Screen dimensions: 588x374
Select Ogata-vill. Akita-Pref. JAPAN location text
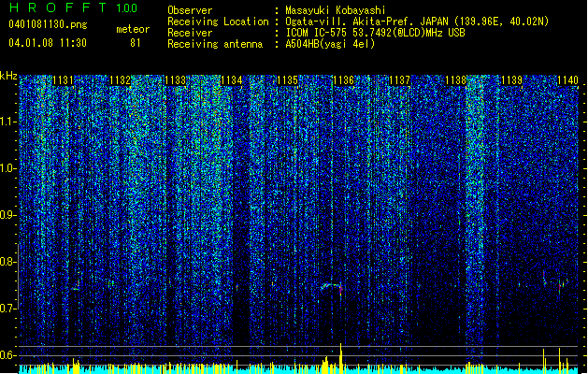(x=417, y=22)
